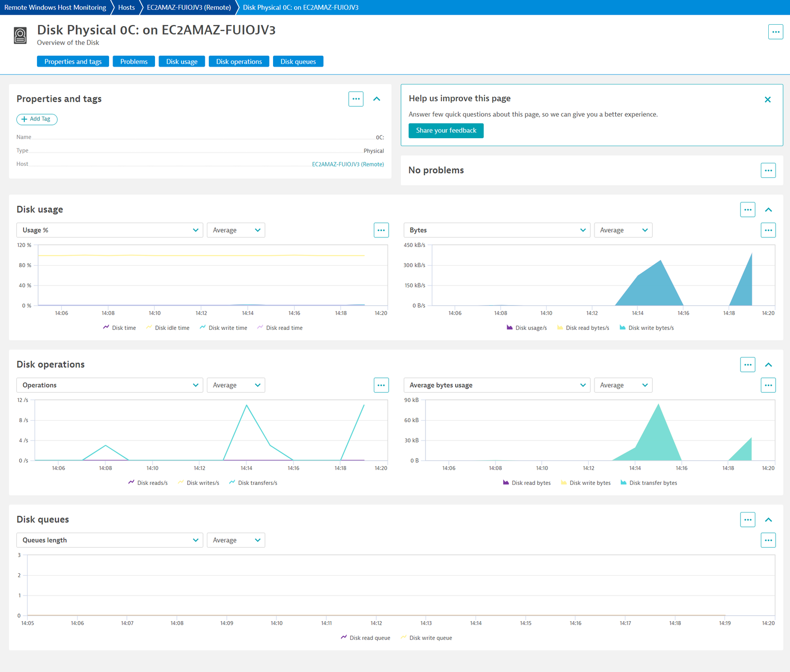The height and width of the screenshot is (672, 790).
Task: Toggle Disk write bytes/s legend series
Action: click(647, 328)
